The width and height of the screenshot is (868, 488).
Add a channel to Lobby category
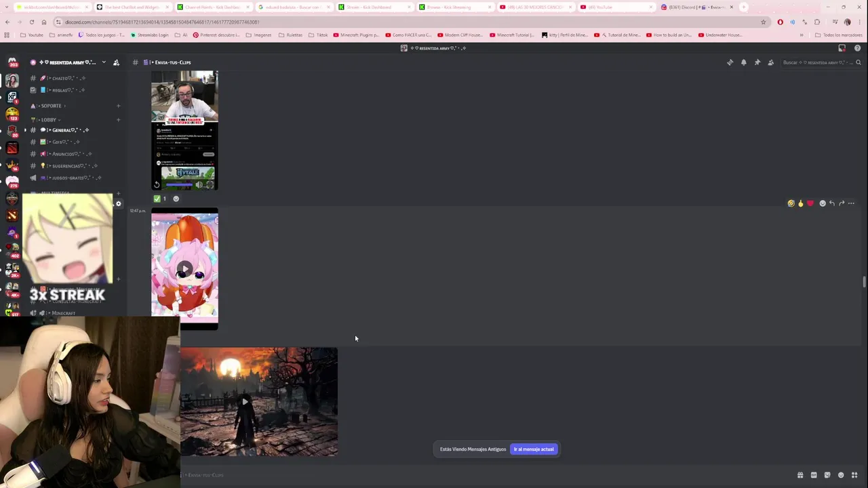coord(118,120)
